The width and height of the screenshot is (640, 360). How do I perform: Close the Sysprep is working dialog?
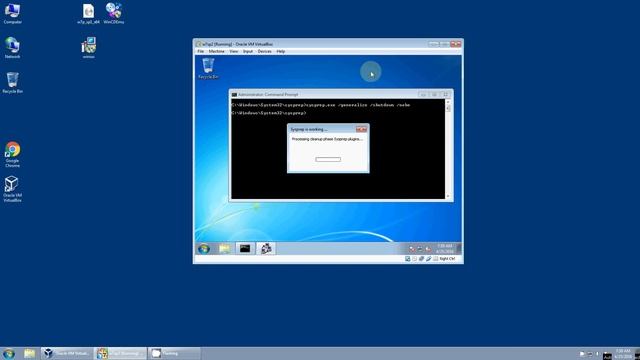coord(361,129)
